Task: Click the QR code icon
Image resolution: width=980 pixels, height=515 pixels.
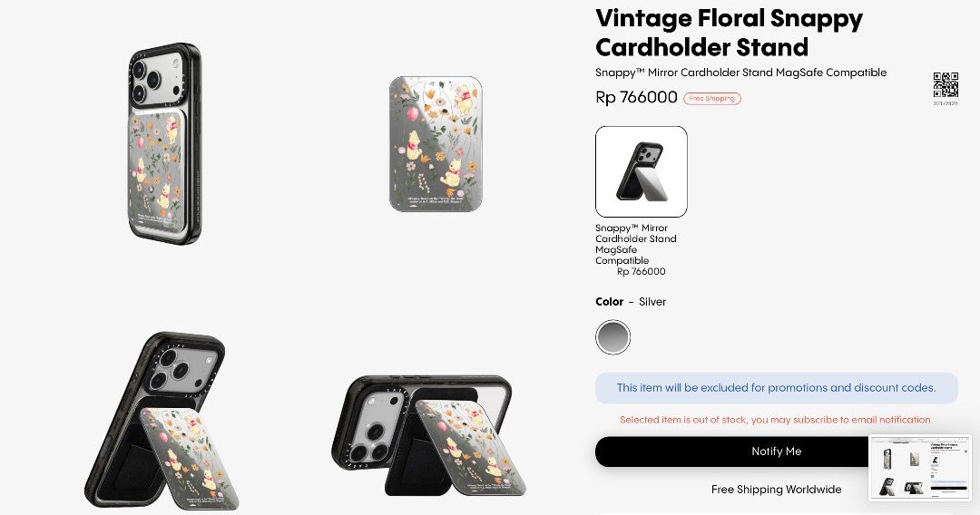Action: (x=946, y=85)
